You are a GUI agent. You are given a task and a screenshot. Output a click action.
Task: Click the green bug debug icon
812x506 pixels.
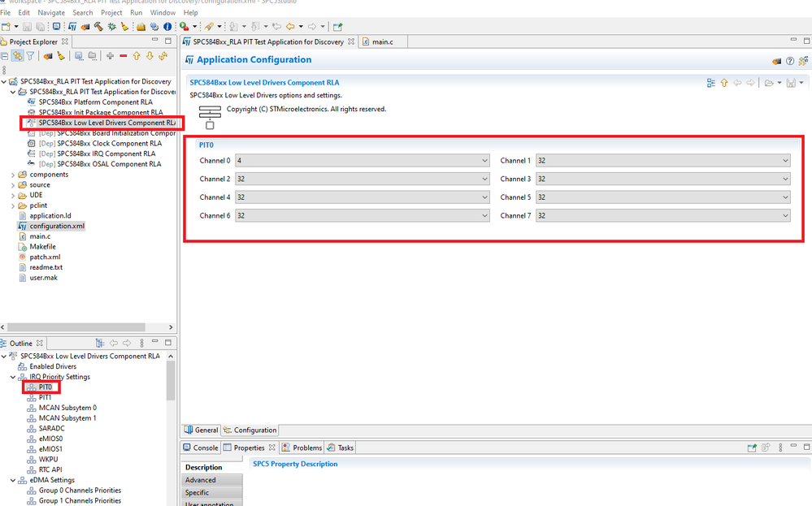(111, 26)
